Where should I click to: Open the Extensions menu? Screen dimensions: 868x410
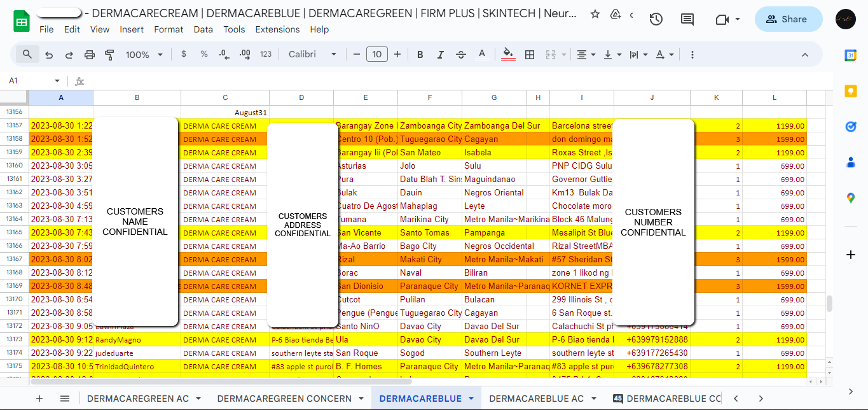point(277,29)
